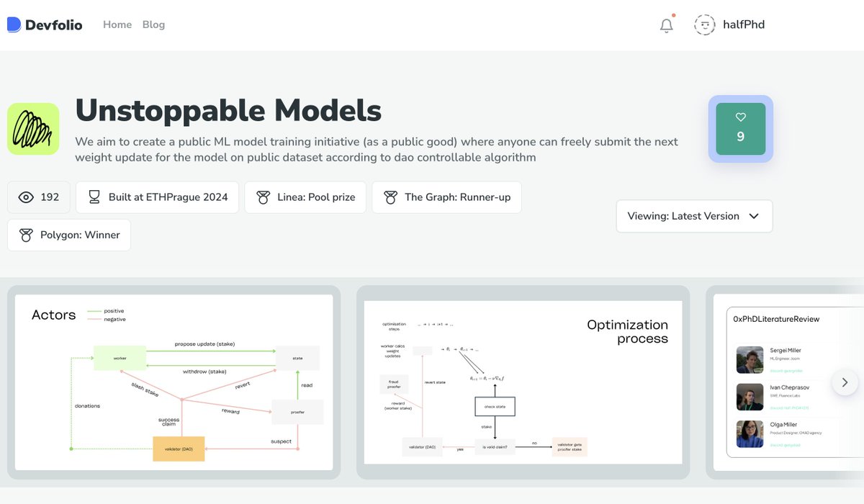Go to the Home nav link
Viewport: 864px width, 504px height.
point(117,24)
